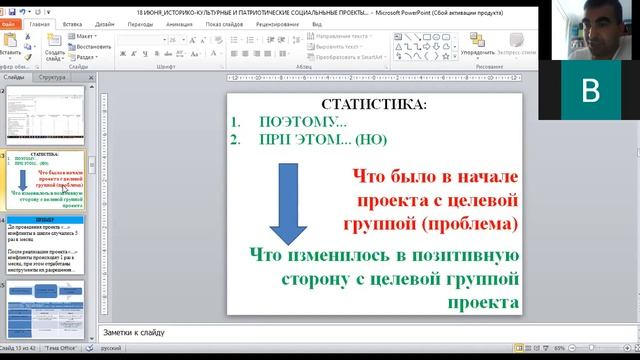This screenshot has width=640, height=360.
Task: Switch to the Структура pane tab
Action: pyautogui.click(x=52, y=77)
